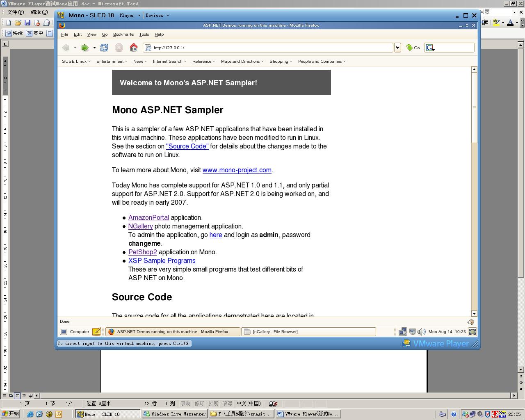Switch to Windows Live Messenger taskbar button

click(x=174, y=414)
